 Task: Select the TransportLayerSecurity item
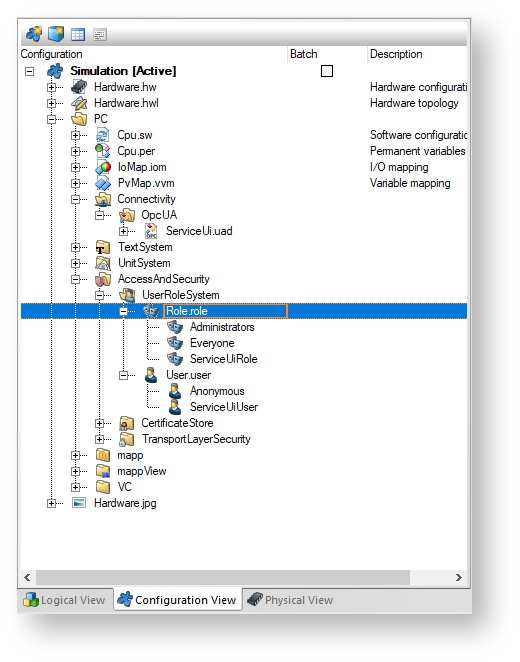coord(196,439)
